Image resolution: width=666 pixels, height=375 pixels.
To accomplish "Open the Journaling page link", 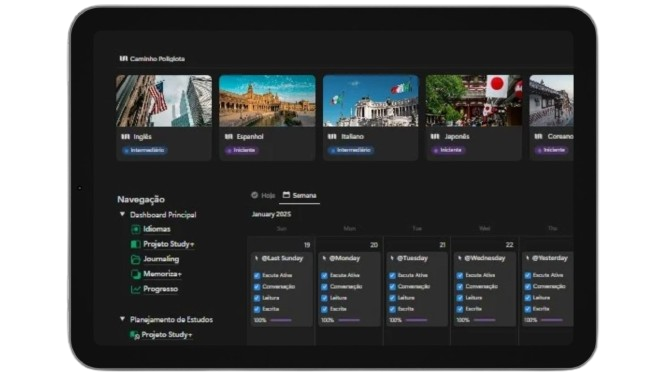I will 161,259.
